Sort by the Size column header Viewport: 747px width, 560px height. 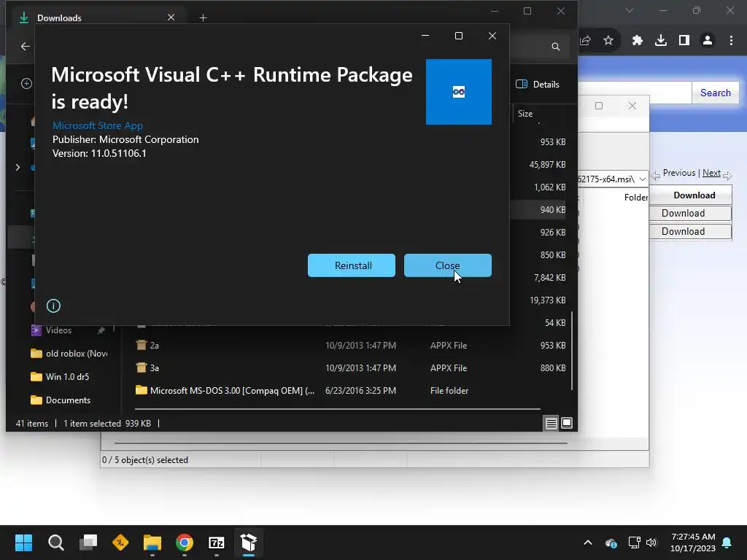pos(525,114)
